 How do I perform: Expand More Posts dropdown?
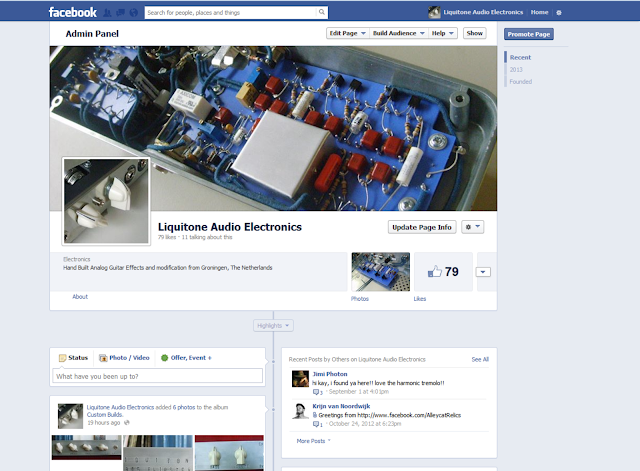pos(313,441)
